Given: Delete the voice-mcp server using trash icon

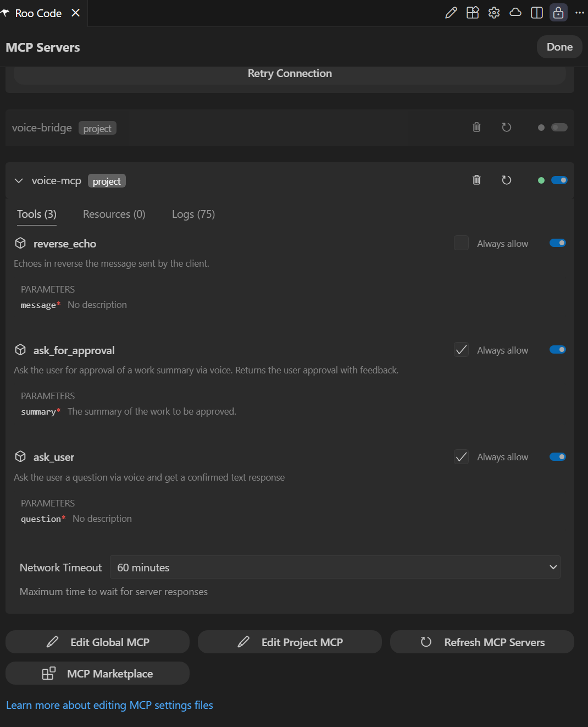Looking at the screenshot, I should pyautogui.click(x=476, y=180).
